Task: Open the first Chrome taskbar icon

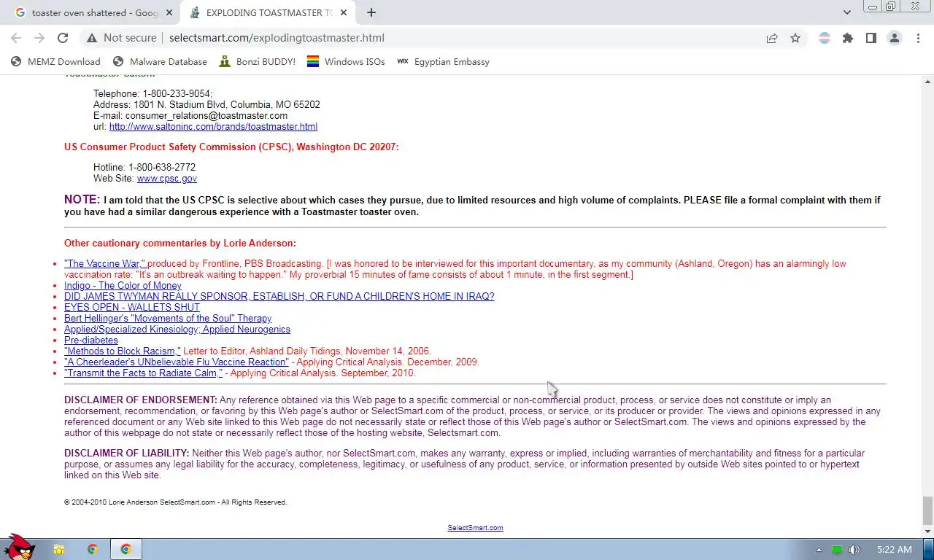Action: tap(93, 550)
